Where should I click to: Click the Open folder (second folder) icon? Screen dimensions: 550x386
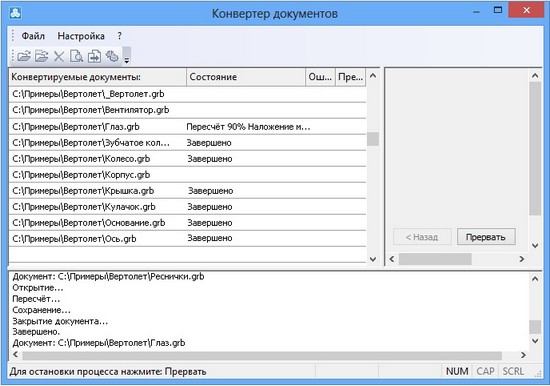tap(41, 56)
